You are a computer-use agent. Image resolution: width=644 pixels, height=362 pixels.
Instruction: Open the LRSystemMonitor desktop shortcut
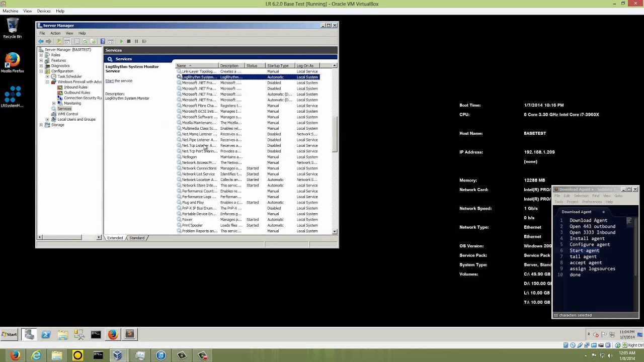12,97
